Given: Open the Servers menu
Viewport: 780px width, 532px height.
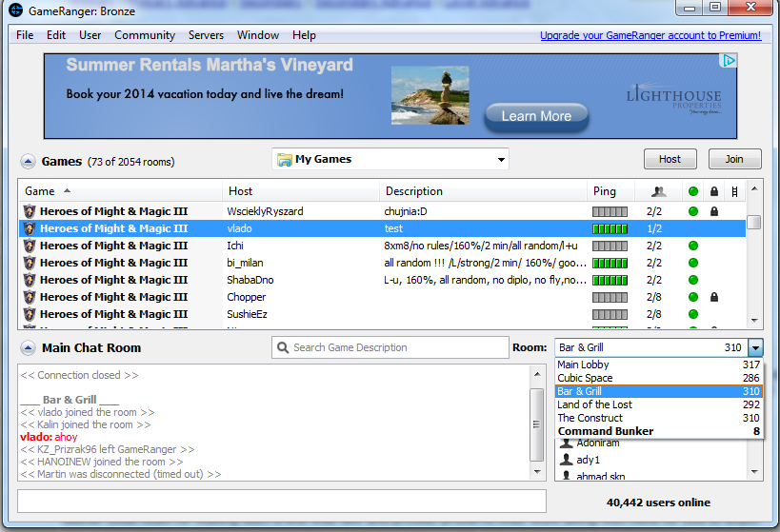Looking at the screenshot, I should click(x=206, y=35).
